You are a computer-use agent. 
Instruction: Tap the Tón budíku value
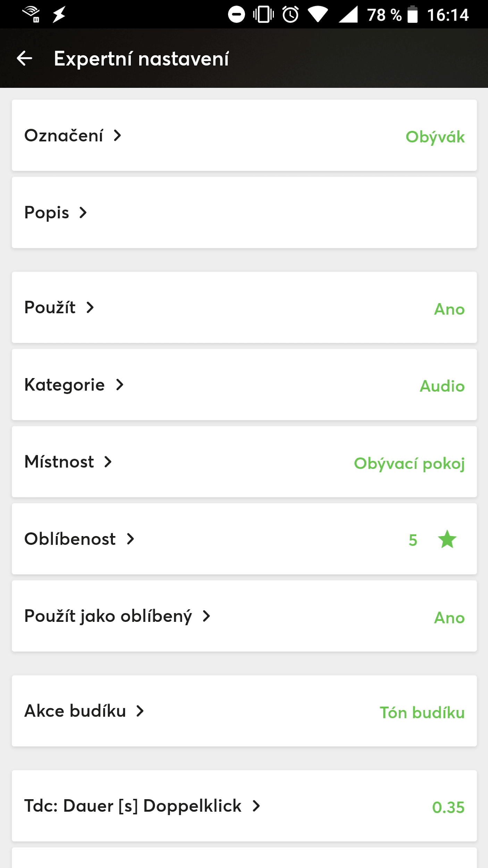coord(422,712)
